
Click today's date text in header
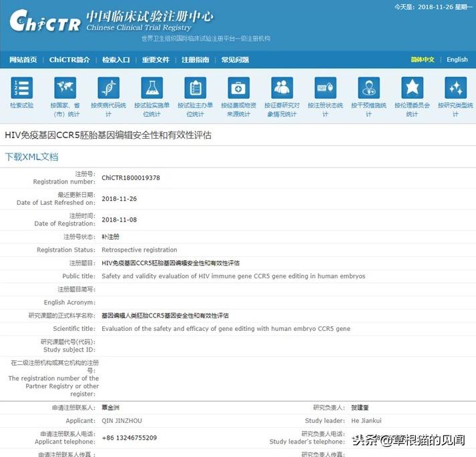point(433,7)
